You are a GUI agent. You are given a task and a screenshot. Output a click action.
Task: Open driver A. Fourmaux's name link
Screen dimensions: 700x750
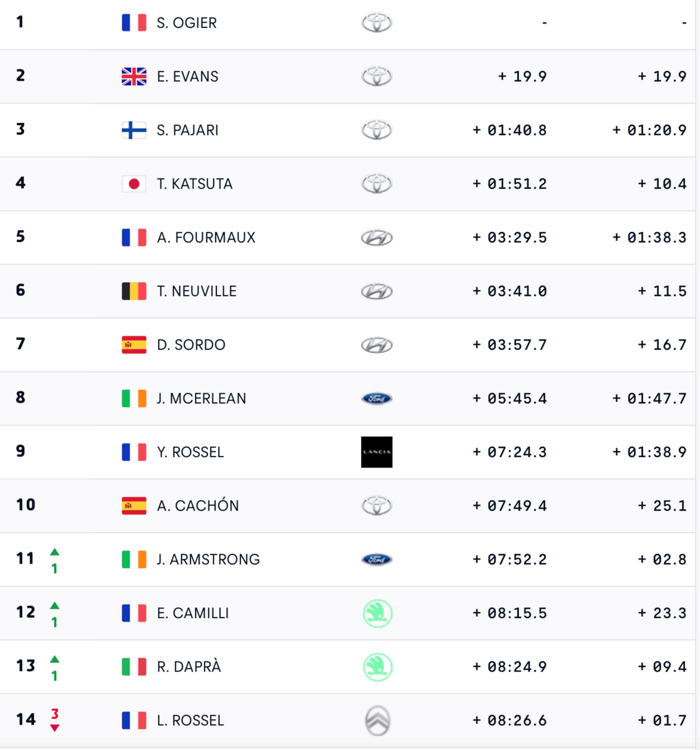[206, 238]
